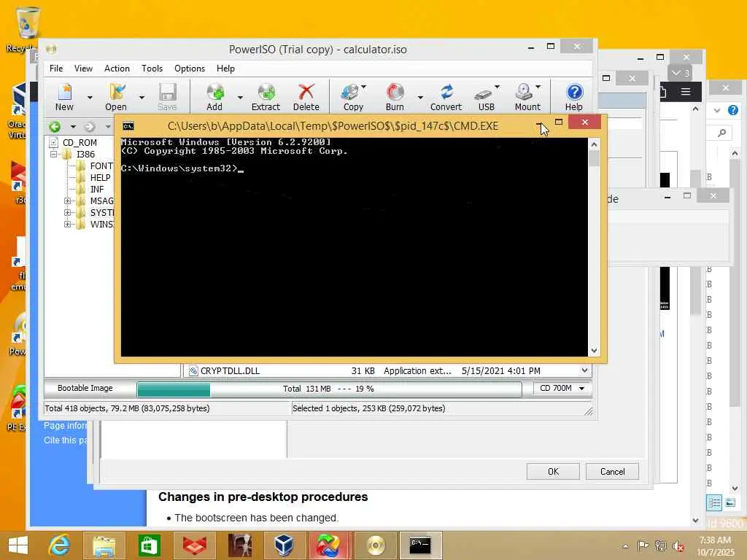Open the Windows Store taskbar icon
The width and height of the screenshot is (747, 560).
[x=149, y=545]
